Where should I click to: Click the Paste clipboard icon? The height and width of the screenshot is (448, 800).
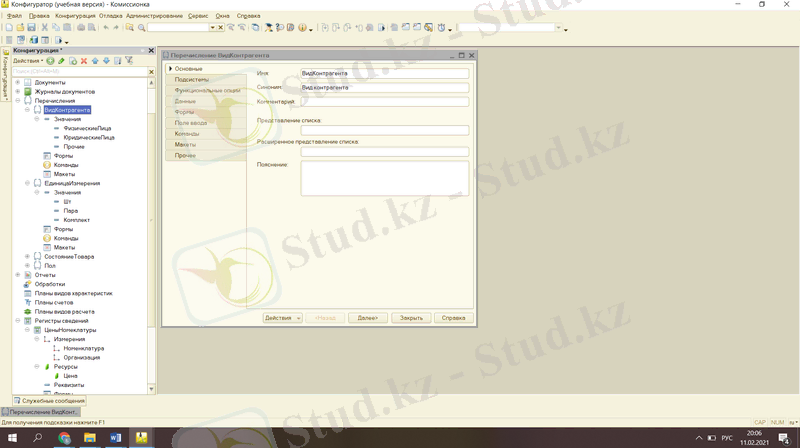tap(67, 27)
